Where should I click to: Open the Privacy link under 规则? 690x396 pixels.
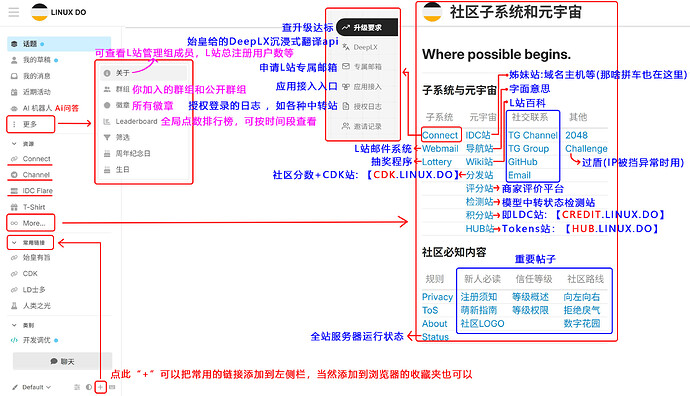point(437,297)
